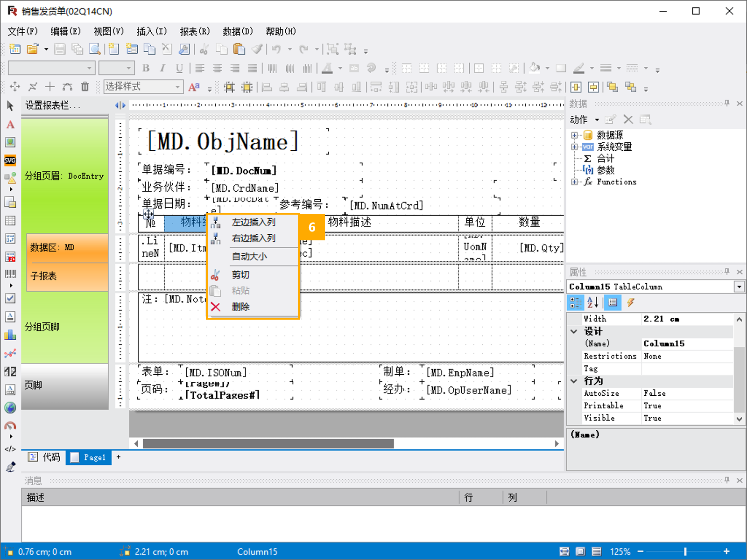This screenshot has height=560, width=747.
Task: Choose 删除 from context menu
Action: coord(253,307)
